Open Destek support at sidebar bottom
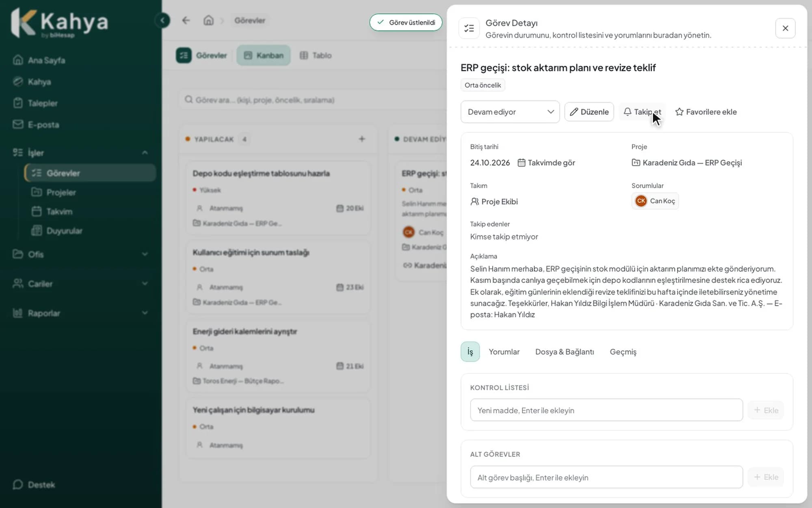 point(34,484)
